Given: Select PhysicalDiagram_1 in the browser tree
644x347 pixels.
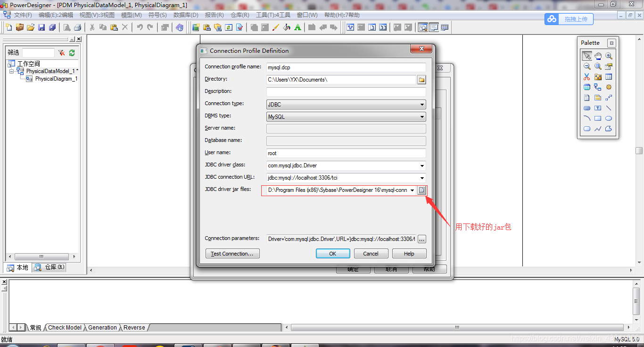Looking at the screenshot, I should point(56,79).
